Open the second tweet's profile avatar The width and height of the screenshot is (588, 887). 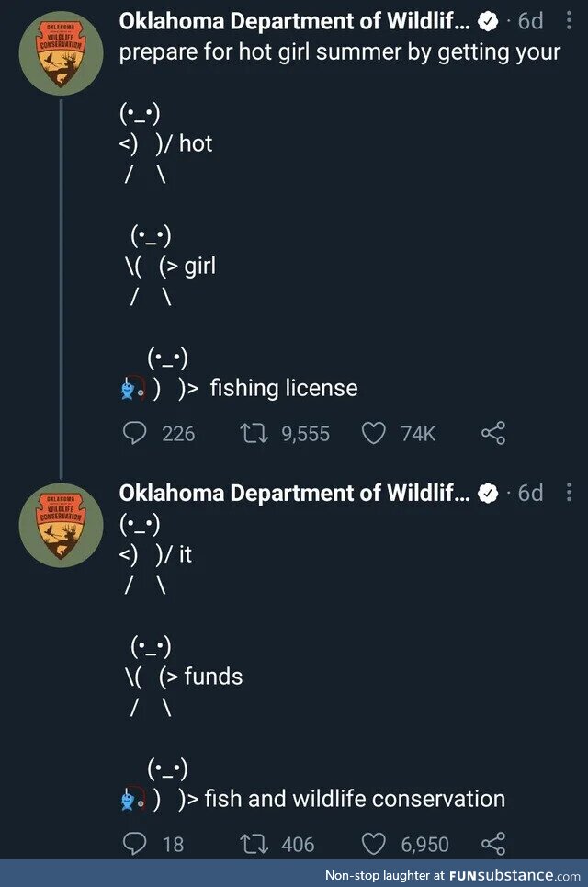point(62,525)
